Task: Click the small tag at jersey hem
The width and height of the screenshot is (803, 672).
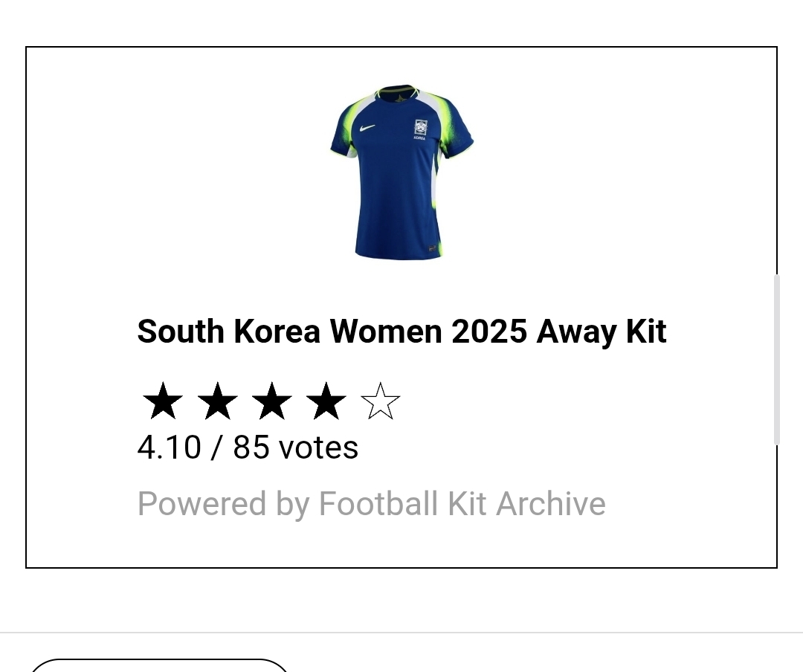Action: [x=433, y=248]
